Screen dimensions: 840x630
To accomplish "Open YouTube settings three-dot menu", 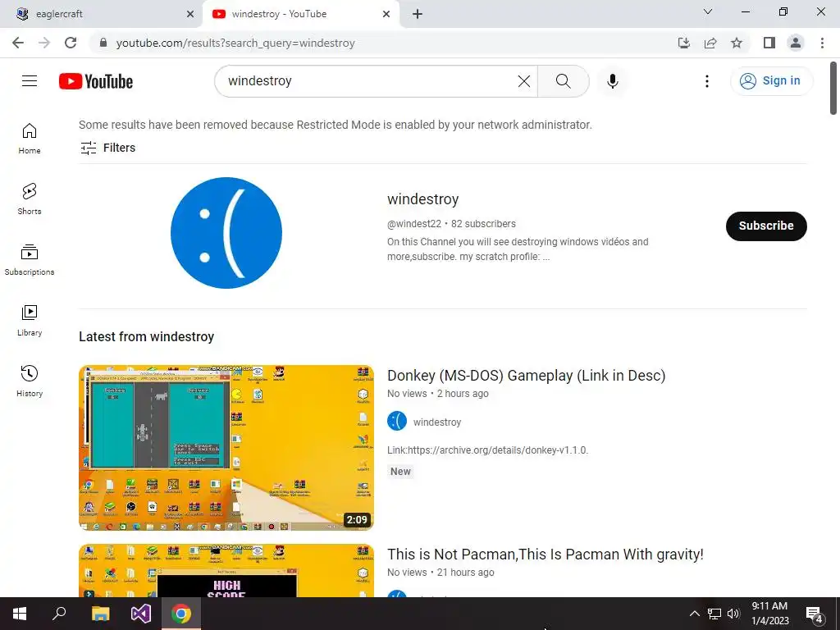I will tap(706, 81).
